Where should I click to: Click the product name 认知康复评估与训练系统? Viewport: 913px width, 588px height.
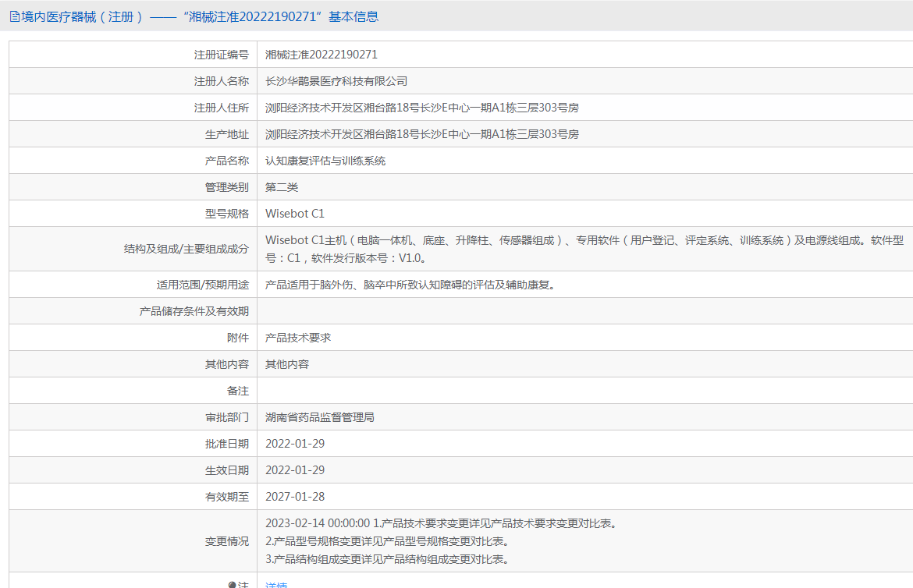(x=325, y=161)
